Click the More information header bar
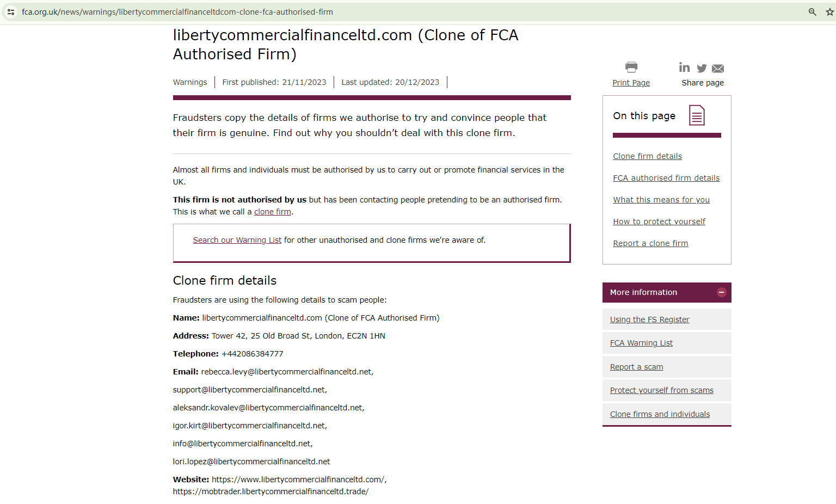Viewport: 836px width, 504px height. point(653,292)
